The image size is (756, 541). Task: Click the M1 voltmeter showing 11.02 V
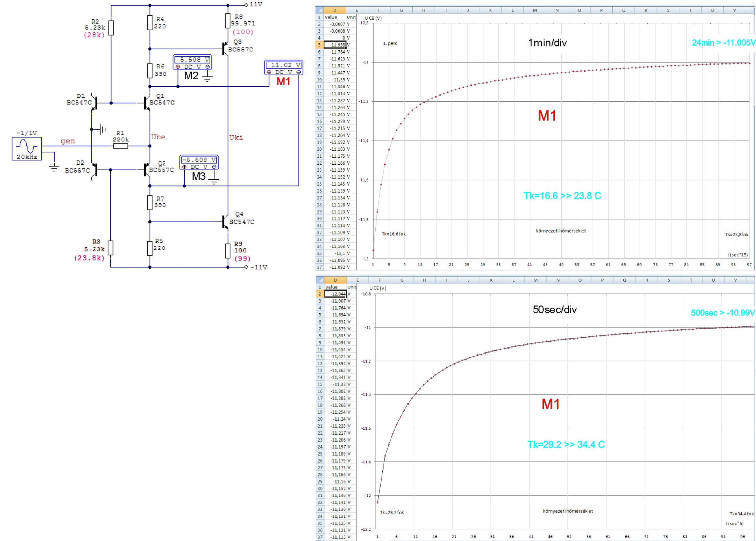click(283, 68)
